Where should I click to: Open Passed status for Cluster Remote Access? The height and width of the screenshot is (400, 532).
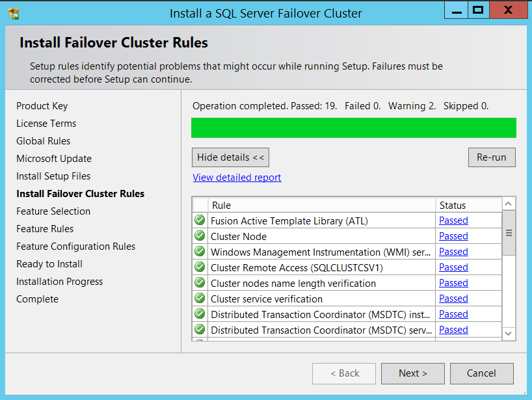(x=453, y=267)
